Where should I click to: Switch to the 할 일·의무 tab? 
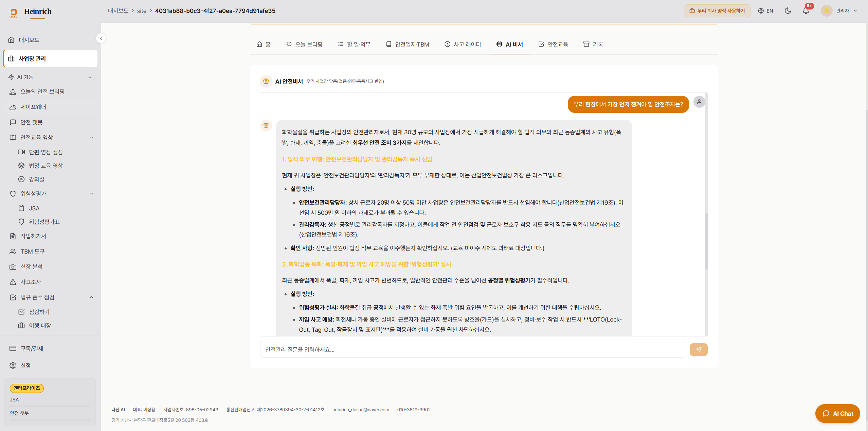click(x=354, y=44)
